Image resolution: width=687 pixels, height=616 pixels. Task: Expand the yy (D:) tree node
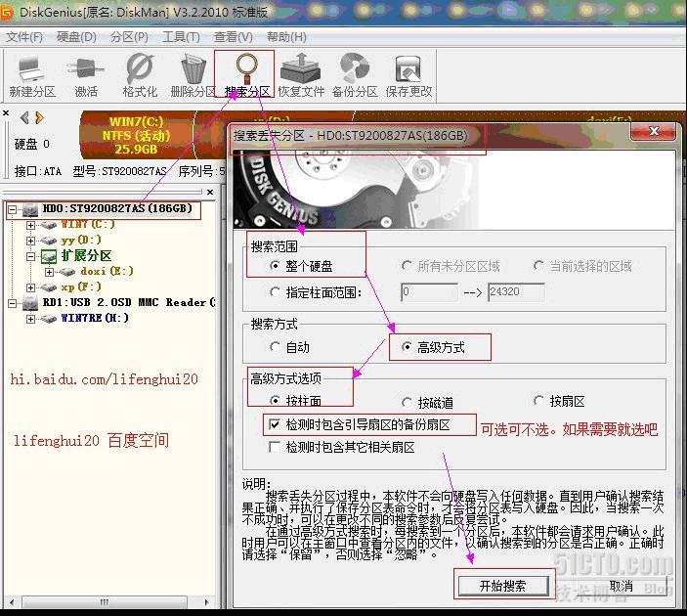30,241
